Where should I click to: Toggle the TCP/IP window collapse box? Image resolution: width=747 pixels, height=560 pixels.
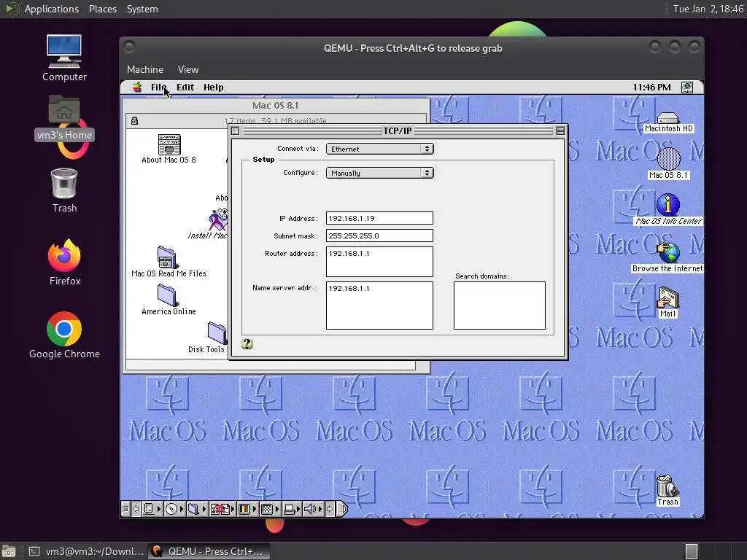[x=560, y=131]
